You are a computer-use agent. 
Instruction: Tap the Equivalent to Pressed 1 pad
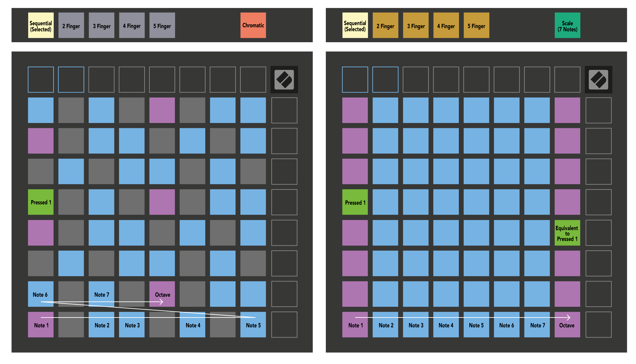[567, 233]
